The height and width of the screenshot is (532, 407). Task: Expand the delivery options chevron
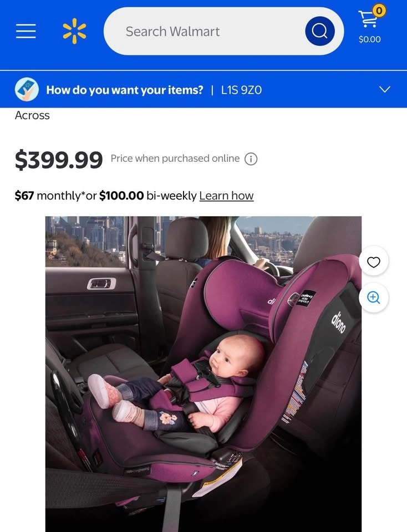[x=384, y=90]
